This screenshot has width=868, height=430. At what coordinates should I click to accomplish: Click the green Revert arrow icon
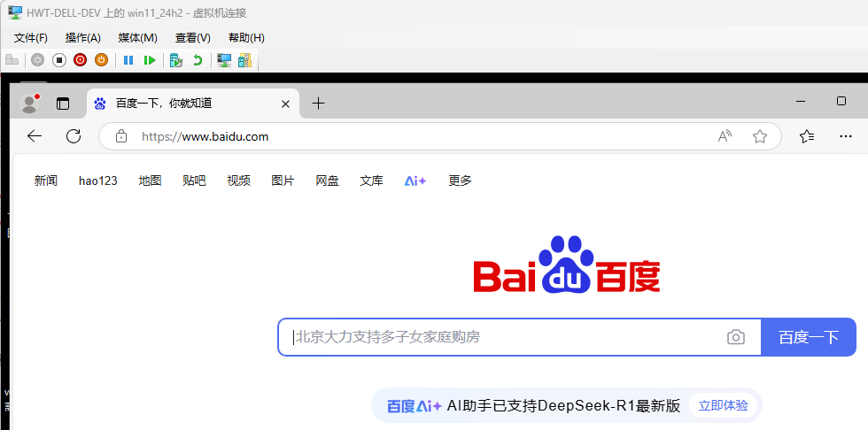(197, 60)
